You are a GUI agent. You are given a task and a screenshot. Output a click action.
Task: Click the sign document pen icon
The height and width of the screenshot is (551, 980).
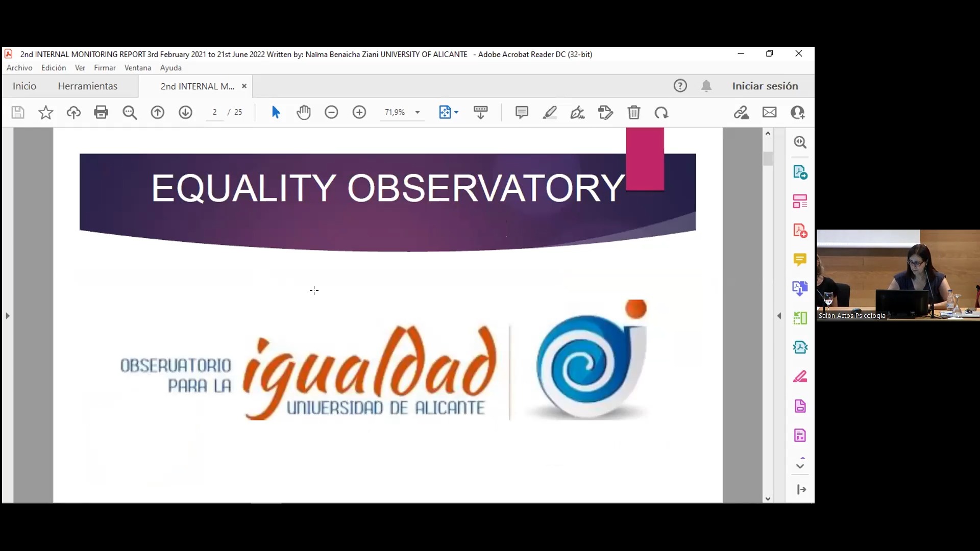click(x=577, y=112)
